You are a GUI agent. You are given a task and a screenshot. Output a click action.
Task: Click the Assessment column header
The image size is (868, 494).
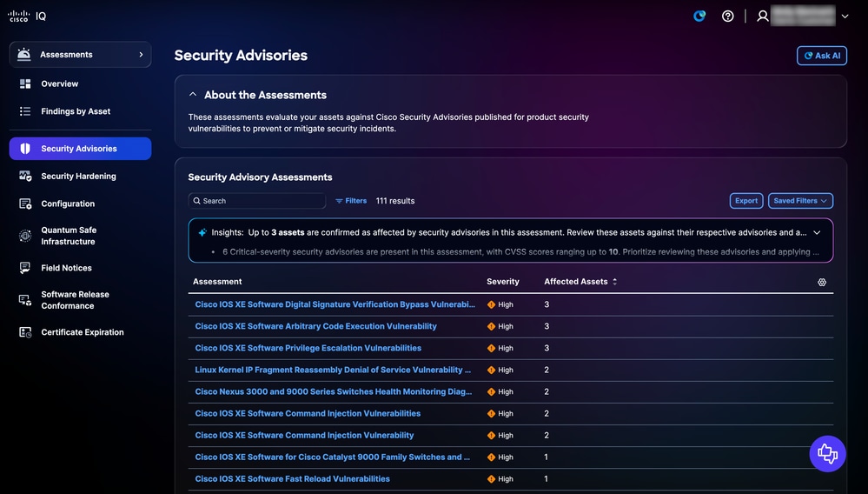click(217, 282)
